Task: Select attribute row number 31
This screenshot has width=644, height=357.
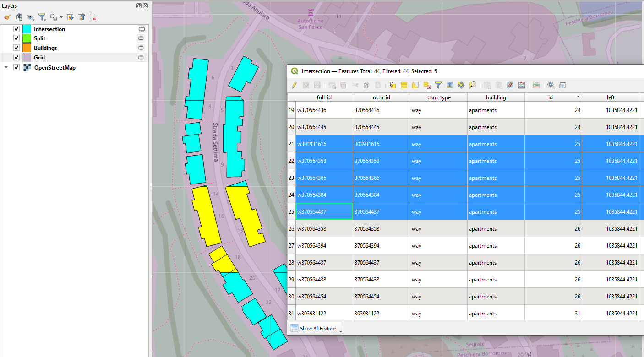Action: click(291, 314)
